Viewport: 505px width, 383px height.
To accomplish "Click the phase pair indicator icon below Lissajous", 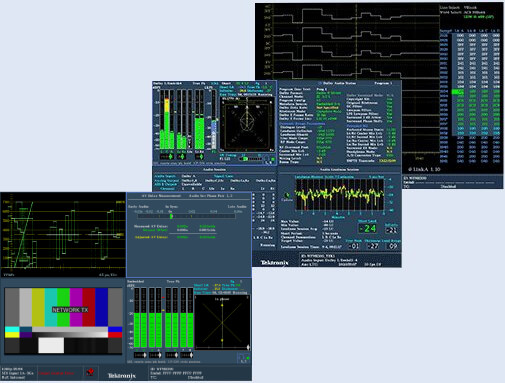I will (x=244, y=359).
